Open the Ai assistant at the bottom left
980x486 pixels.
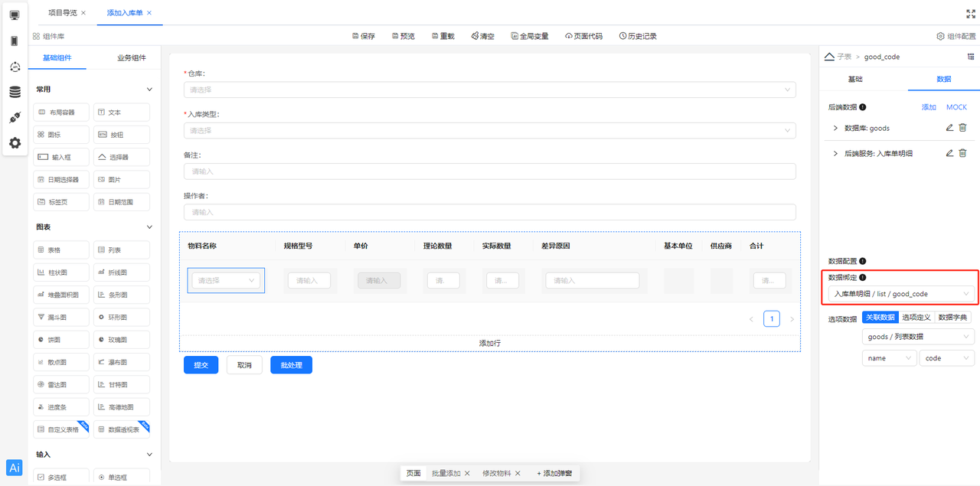(14, 468)
